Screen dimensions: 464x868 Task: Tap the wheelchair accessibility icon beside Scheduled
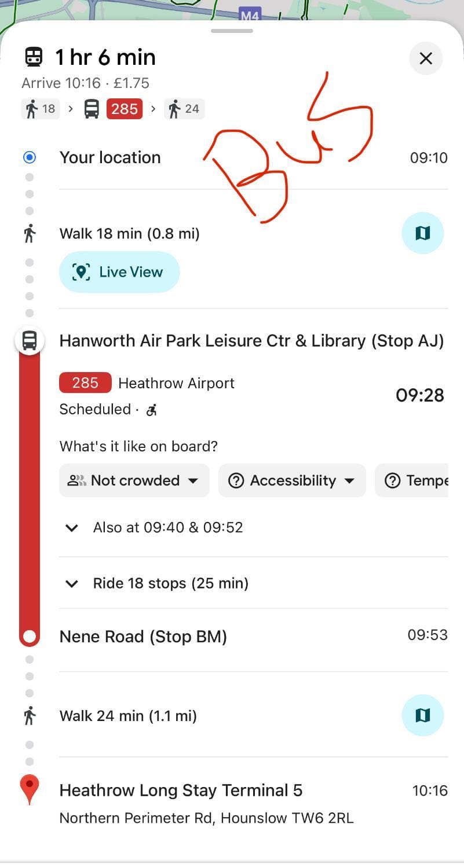coord(152,410)
